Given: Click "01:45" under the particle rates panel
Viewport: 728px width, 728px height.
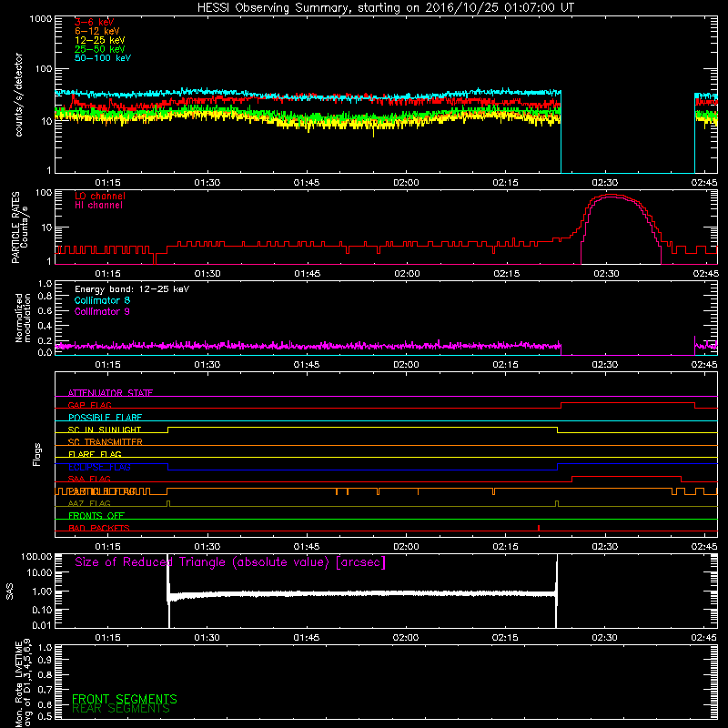Looking at the screenshot, I should [x=307, y=274].
